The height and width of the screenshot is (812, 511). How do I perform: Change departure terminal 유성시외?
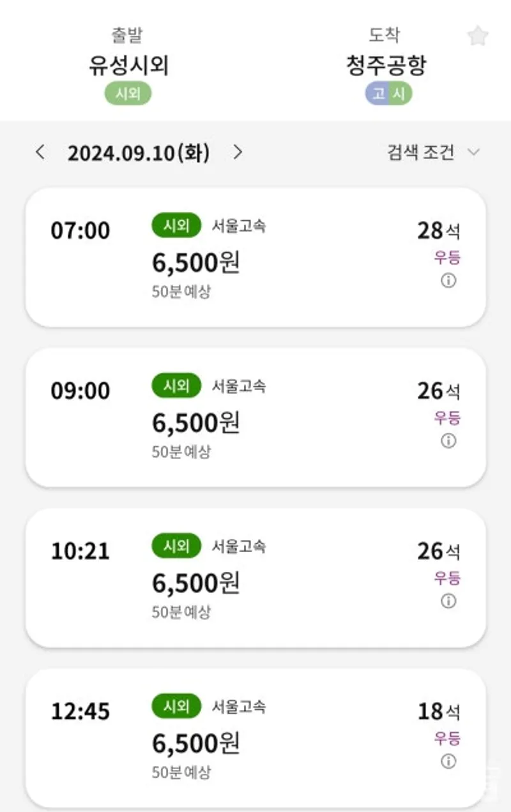pyautogui.click(x=128, y=66)
